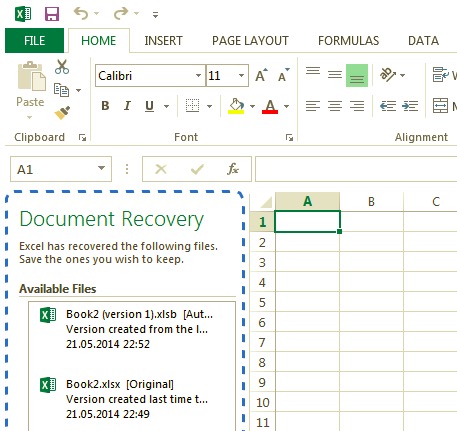The image size is (457, 431).
Task: Align text right
Action: [x=357, y=106]
